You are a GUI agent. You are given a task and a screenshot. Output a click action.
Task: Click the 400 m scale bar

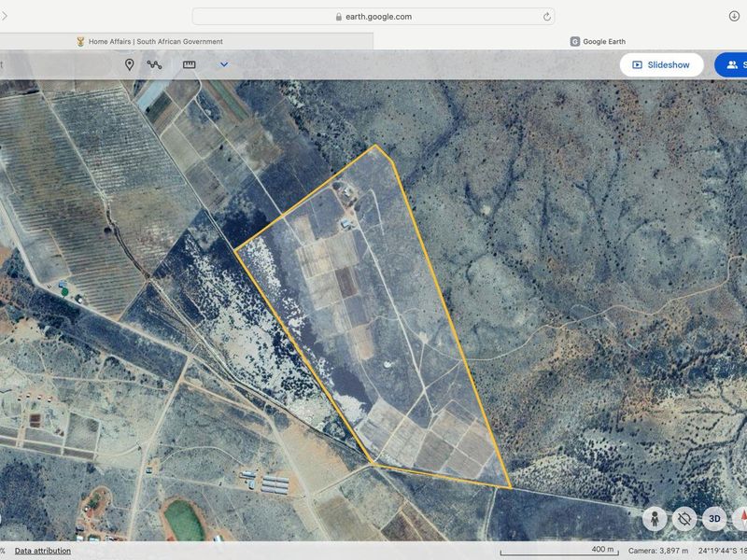click(x=557, y=550)
